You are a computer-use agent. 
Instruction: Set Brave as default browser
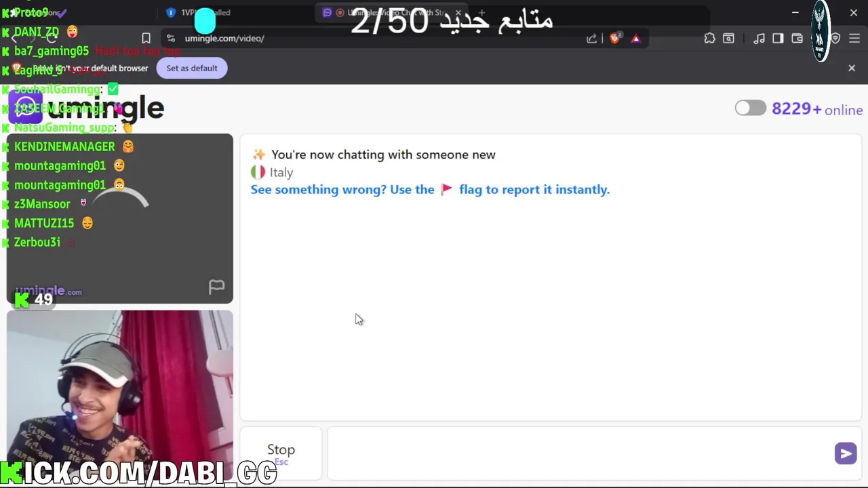192,68
